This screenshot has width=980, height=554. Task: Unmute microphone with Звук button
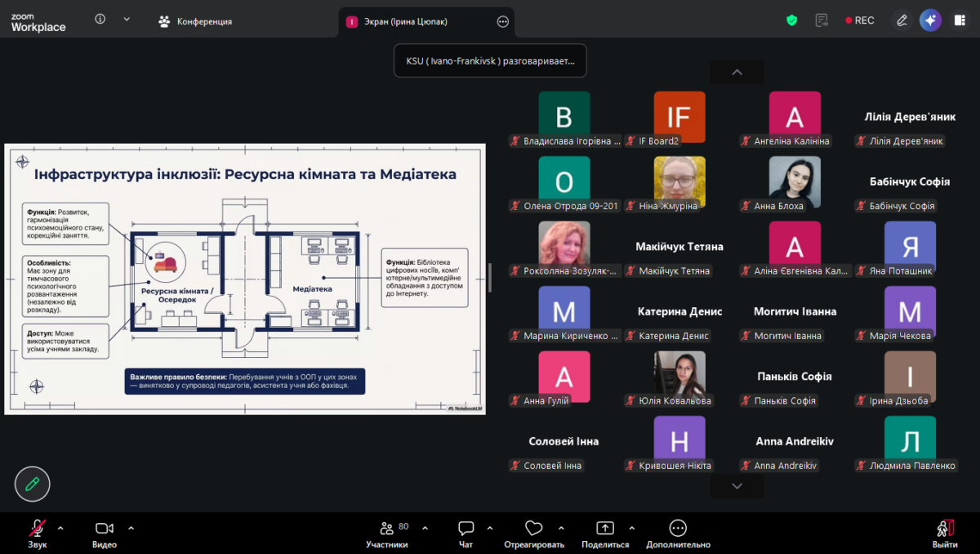coord(38,534)
